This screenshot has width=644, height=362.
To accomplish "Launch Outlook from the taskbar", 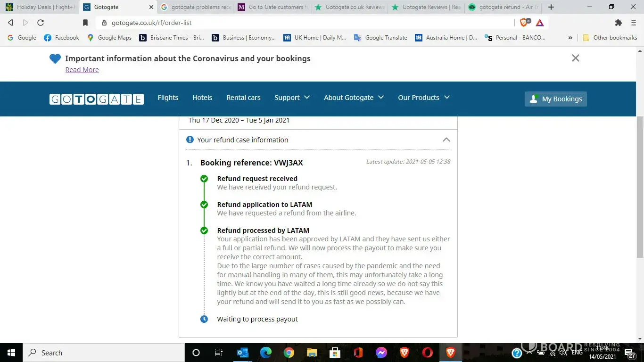I will click(243, 353).
